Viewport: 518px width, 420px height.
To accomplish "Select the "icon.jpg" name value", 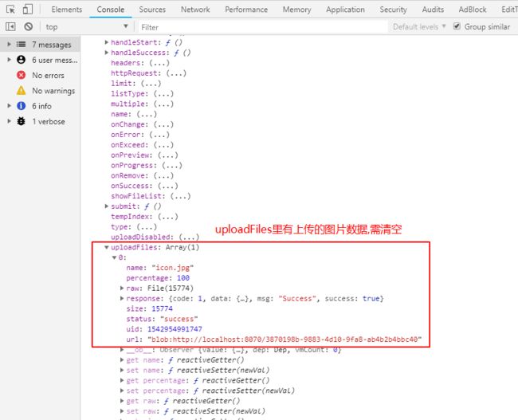I will tap(172, 268).
